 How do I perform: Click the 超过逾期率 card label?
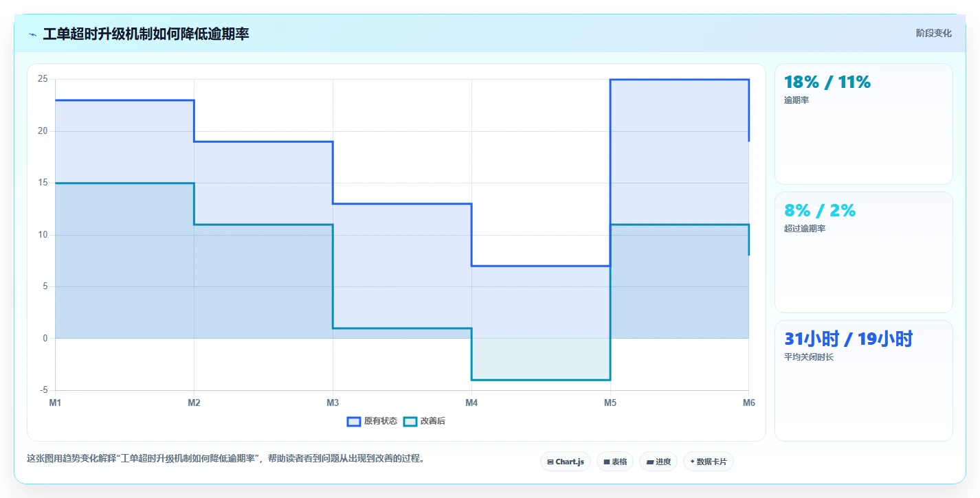click(x=805, y=229)
